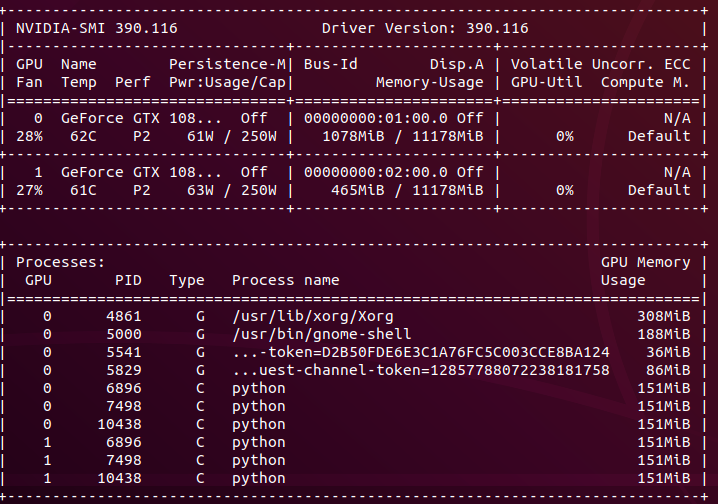
Task: Click the GPU 1 fan speed 27%
Action: [29, 190]
